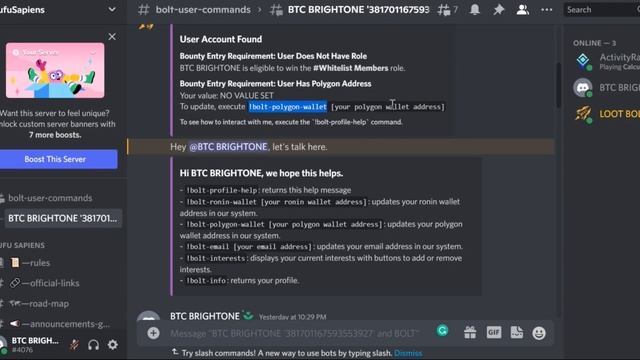Viewport: 640px width, 360px height.
Task: Click the BTC BRIGH... user name panel
Action: [35, 344]
